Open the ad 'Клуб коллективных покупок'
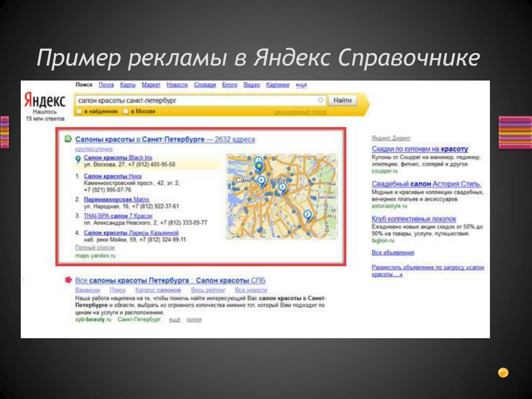 point(414,219)
